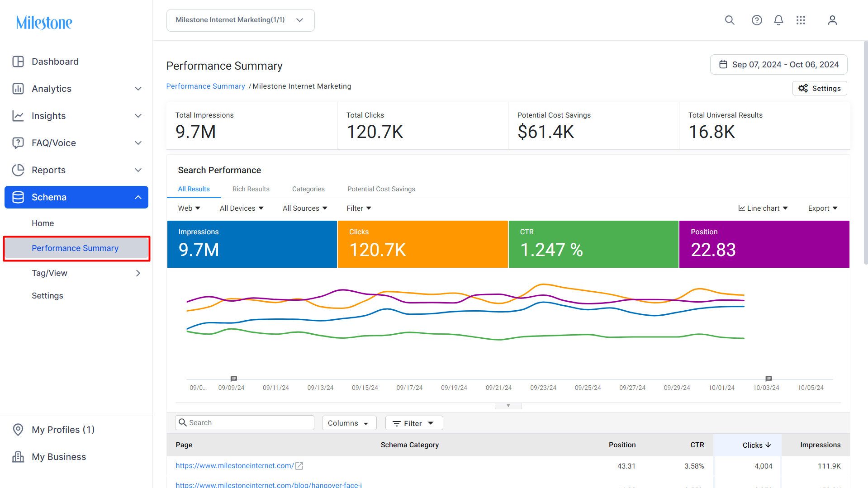Click the Settings button near date range

(820, 88)
